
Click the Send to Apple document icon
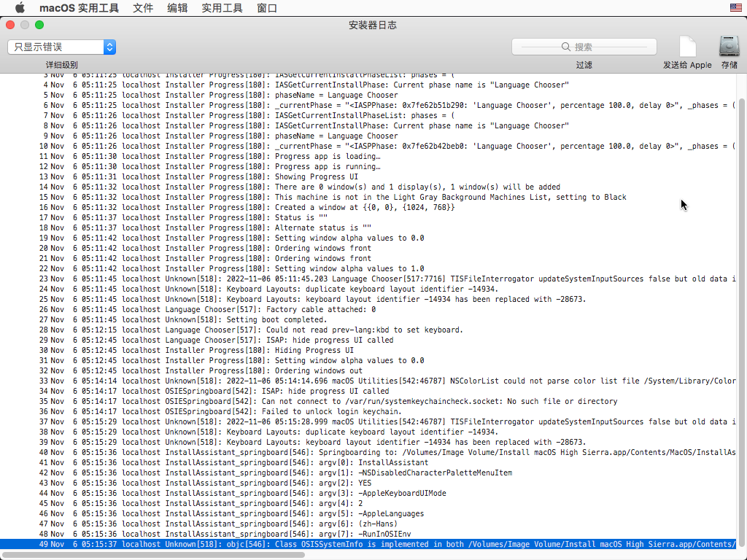[687, 47]
